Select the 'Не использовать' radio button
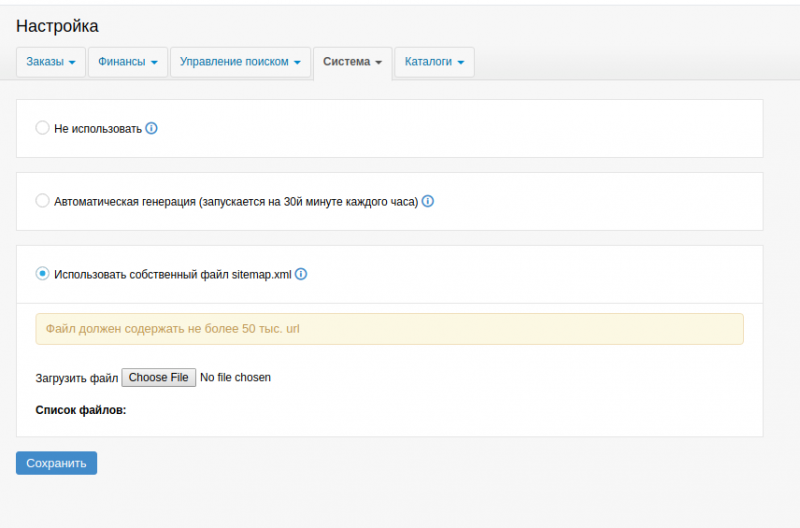800x528 pixels. coord(42,128)
